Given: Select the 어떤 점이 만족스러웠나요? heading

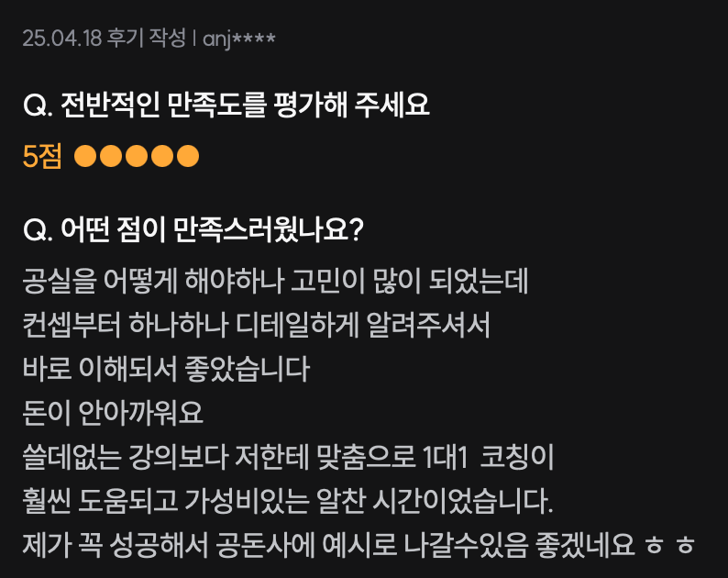Looking at the screenshot, I should 193,229.
